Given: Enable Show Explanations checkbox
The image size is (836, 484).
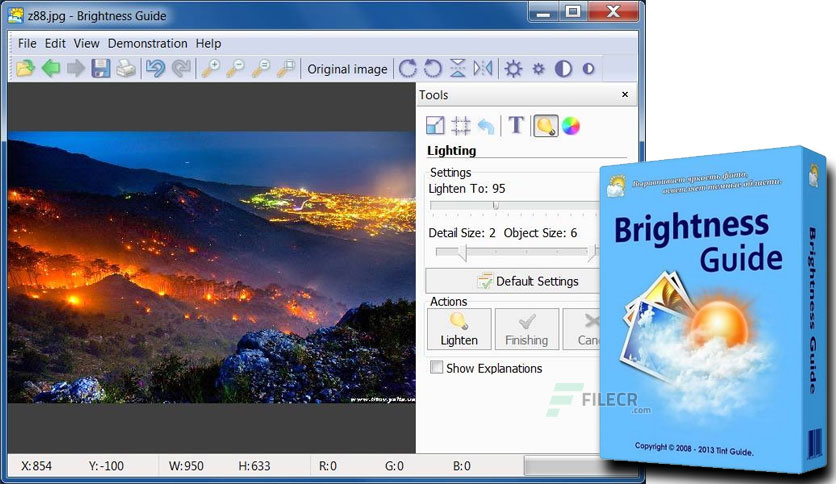Looking at the screenshot, I should (437, 367).
